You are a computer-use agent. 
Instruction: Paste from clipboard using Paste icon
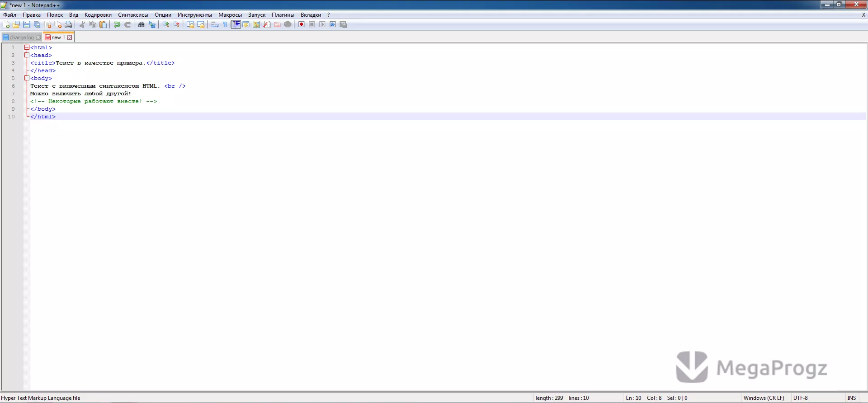pos(103,24)
